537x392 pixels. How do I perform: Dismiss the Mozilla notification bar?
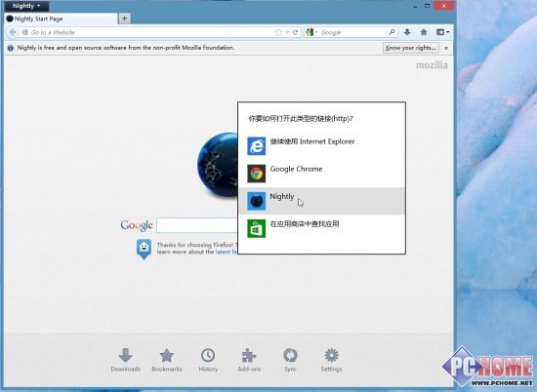click(446, 48)
